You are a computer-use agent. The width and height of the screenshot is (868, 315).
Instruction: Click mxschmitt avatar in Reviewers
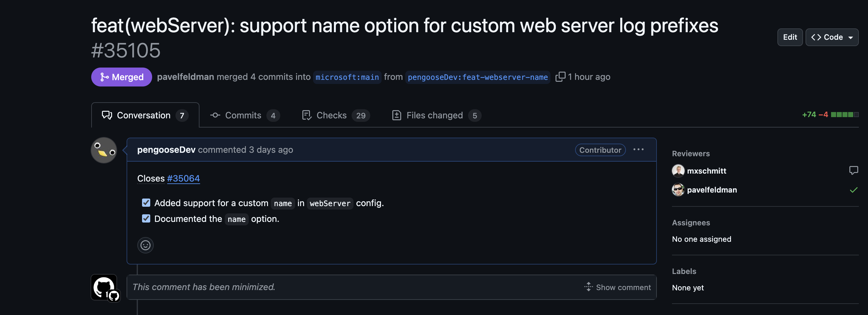point(678,171)
